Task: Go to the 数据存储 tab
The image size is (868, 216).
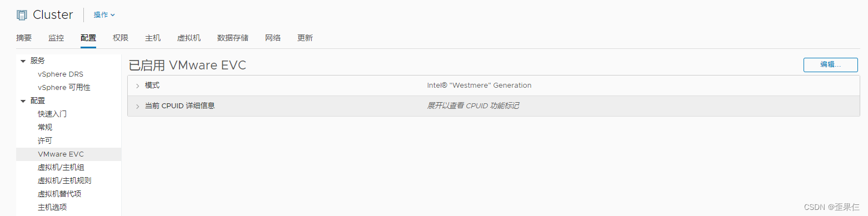Action: tap(233, 38)
